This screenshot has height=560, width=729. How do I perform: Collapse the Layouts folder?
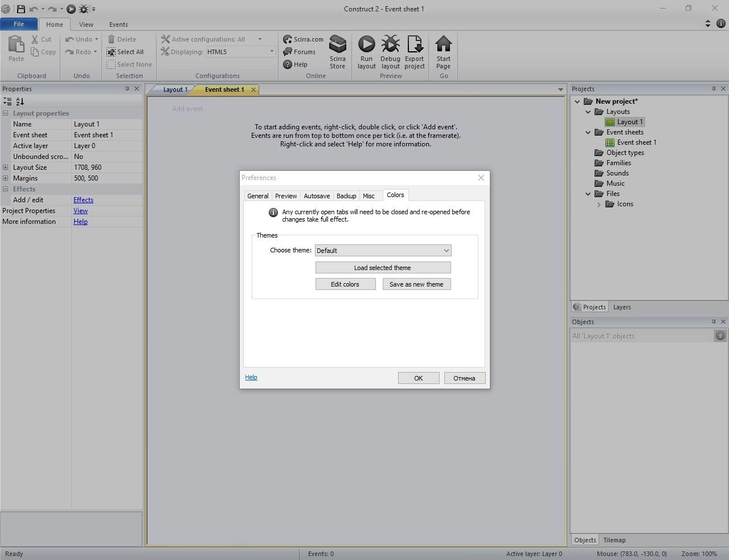click(x=588, y=112)
